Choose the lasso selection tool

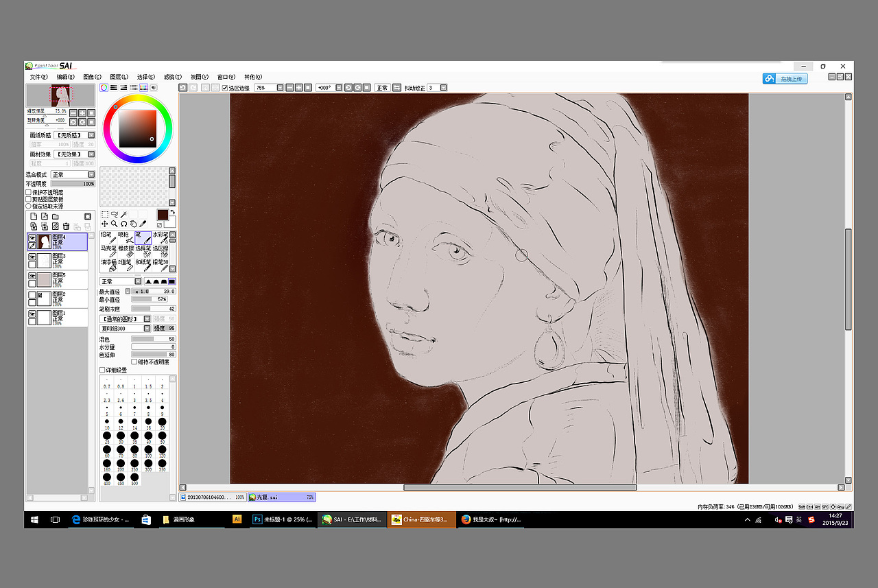click(115, 215)
